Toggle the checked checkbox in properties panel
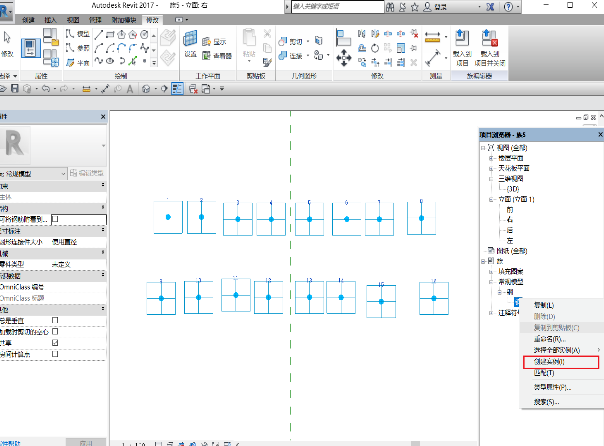Screen dimensions: 604x446 pyautogui.click(x=55, y=343)
